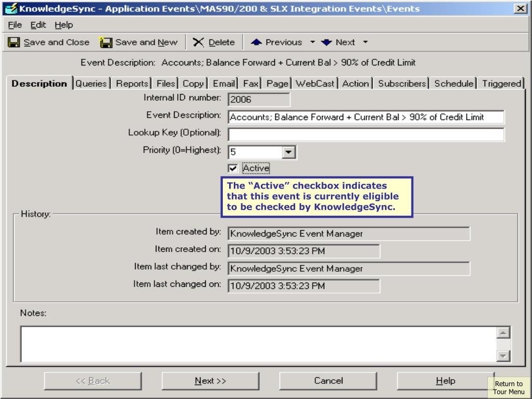Click the Internal ID number label

pyautogui.click(x=182, y=98)
